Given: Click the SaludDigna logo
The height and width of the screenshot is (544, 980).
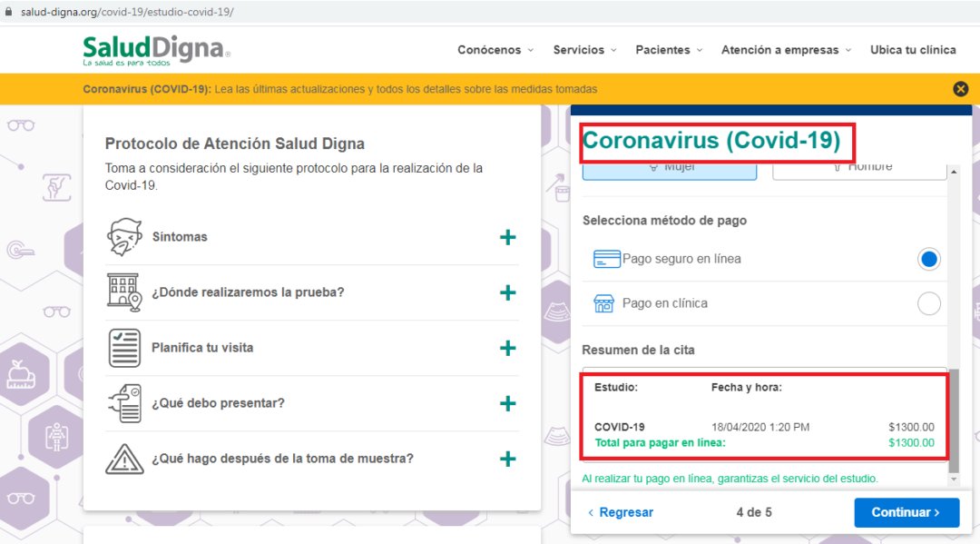Looking at the screenshot, I should pos(156,50).
